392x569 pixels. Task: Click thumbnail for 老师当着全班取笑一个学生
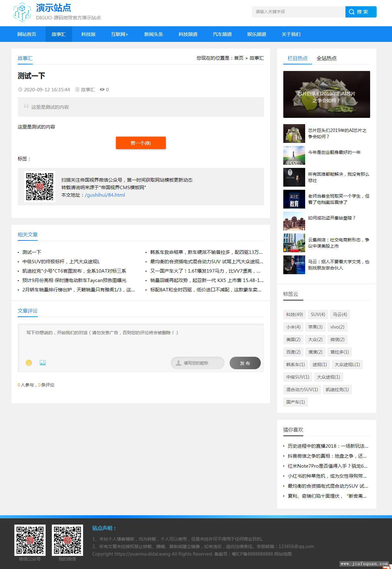[294, 199]
